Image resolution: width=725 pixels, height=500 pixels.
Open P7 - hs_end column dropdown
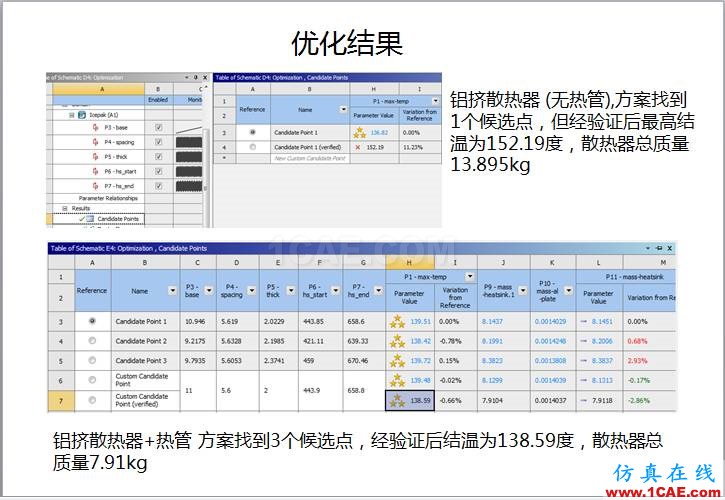tap(378, 290)
